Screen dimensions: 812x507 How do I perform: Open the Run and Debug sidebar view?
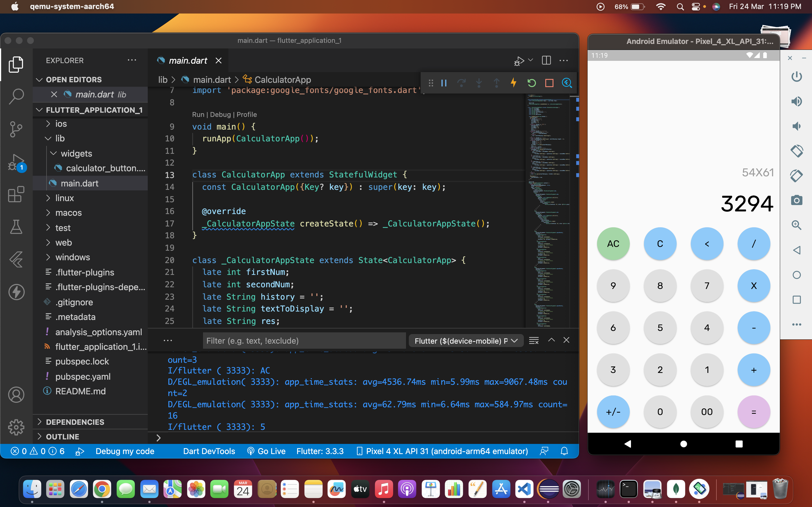[x=16, y=163]
